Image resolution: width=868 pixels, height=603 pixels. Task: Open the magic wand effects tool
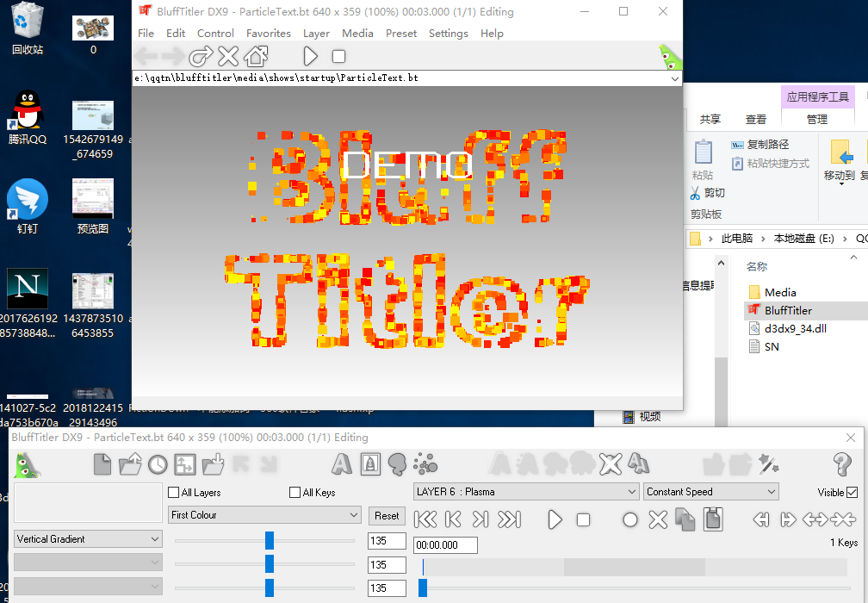[768, 464]
